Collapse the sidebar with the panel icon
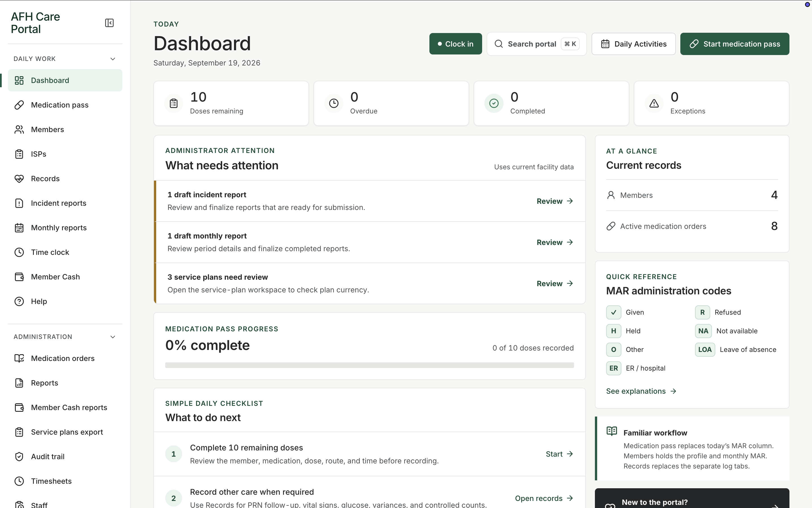812x508 pixels. [109, 23]
